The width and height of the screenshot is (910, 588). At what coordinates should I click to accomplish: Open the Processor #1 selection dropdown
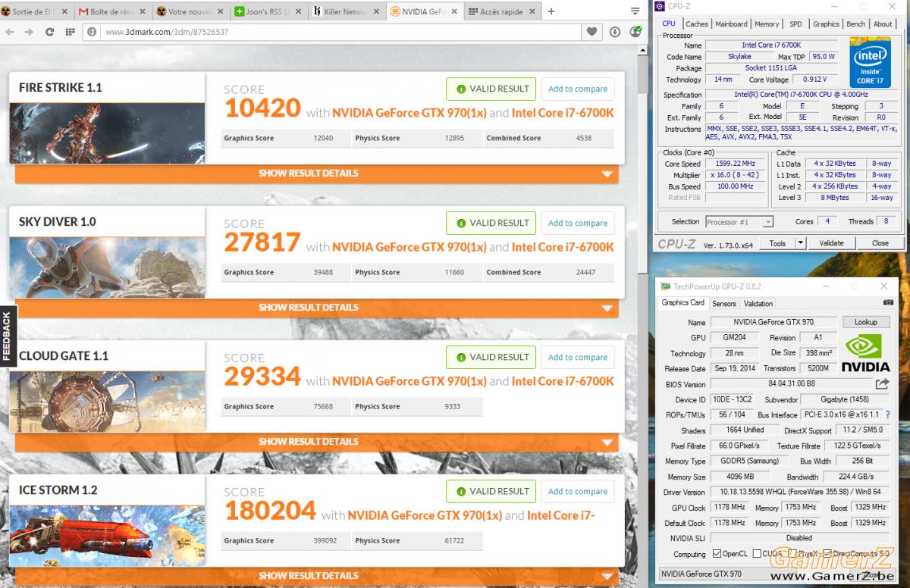tap(739, 222)
